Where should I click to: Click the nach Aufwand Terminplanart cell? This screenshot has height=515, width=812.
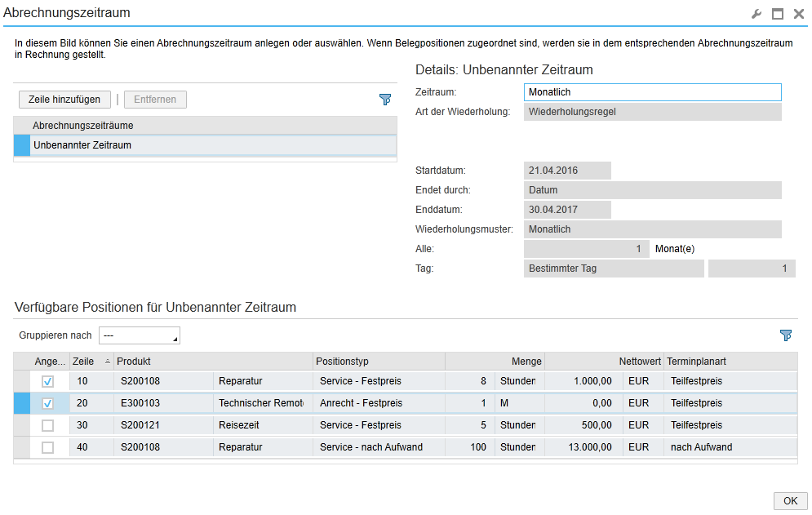(x=730, y=447)
